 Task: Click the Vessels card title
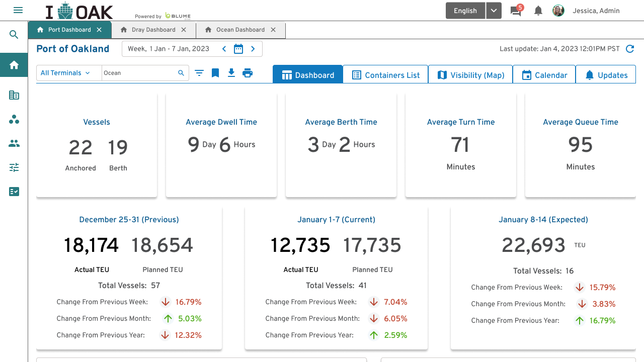pos(97,122)
